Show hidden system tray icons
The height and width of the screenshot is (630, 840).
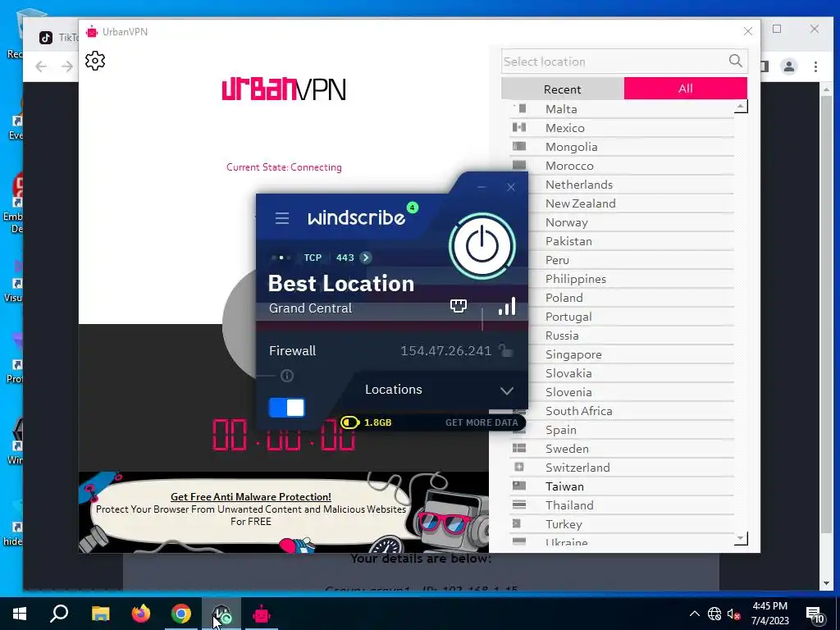(x=694, y=614)
